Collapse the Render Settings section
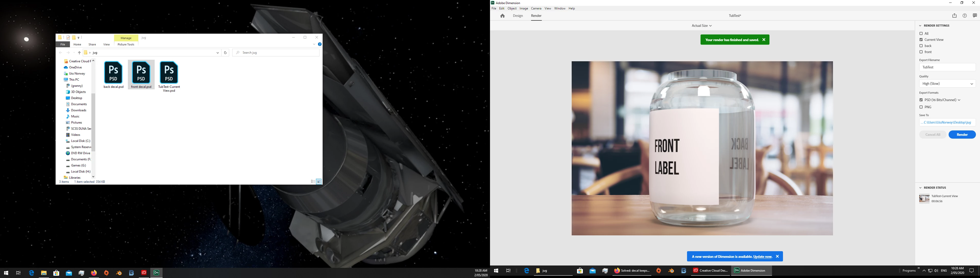 pos(920,26)
